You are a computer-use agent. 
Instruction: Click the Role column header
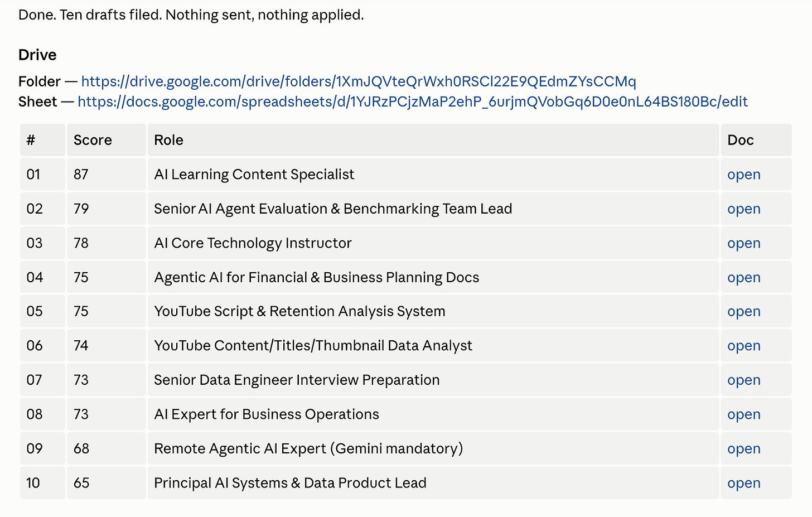(x=433, y=140)
